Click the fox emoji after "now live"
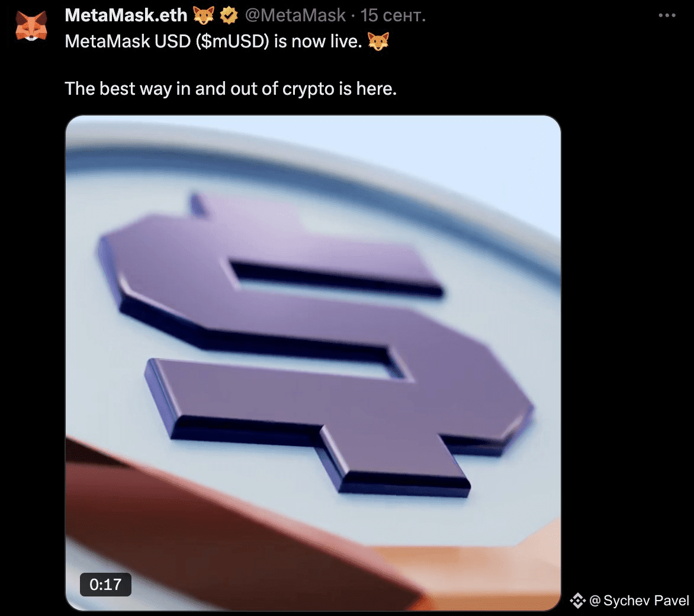The image size is (694, 616). click(378, 41)
